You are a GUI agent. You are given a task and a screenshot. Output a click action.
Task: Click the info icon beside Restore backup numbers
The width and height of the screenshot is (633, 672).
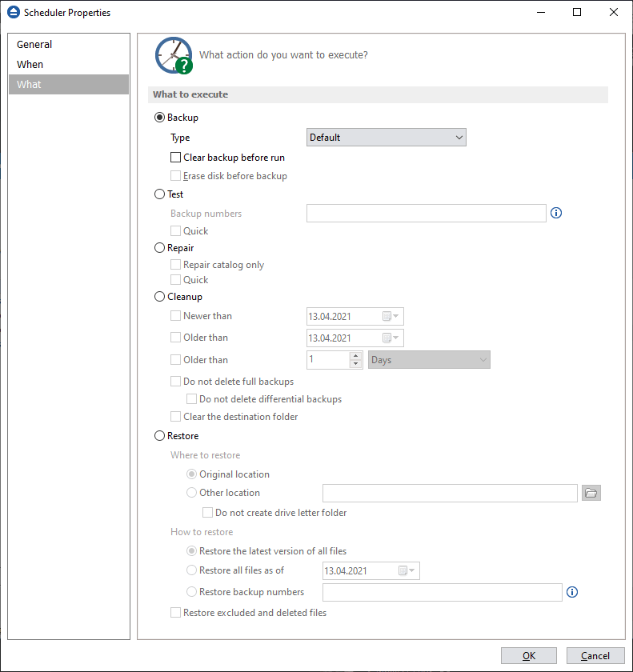[572, 592]
